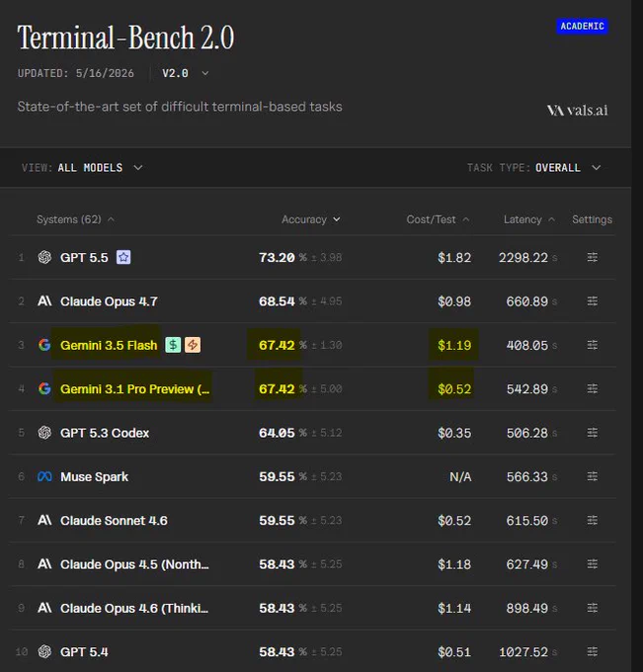Open settings icon for Muse Spark row
The height and width of the screenshot is (672, 643).
pyautogui.click(x=592, y=476)
